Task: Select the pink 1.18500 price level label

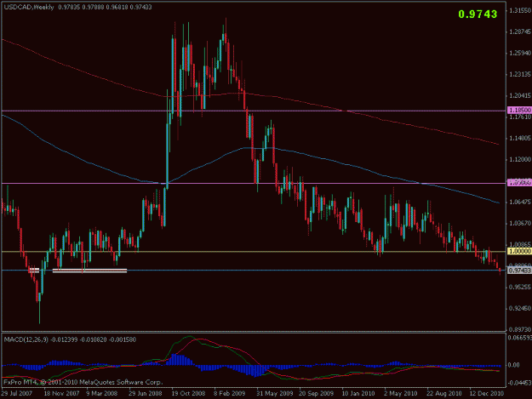Action: coord(519,111)
